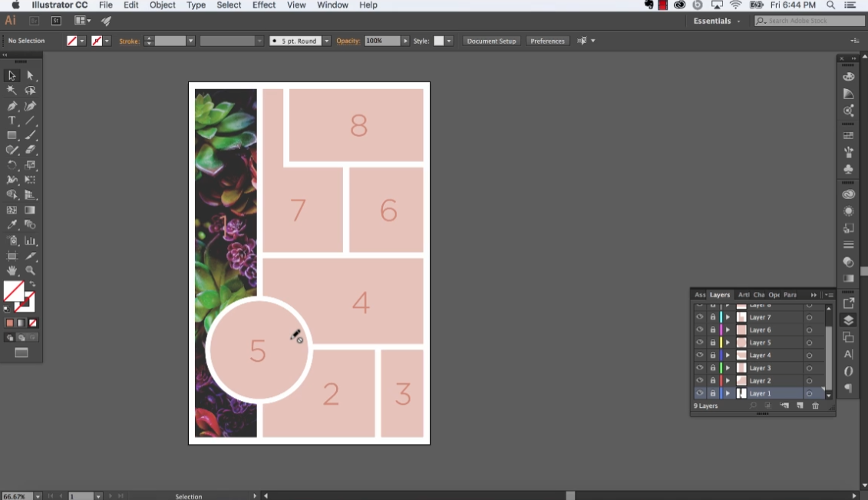
Task: Hide Layer 7 using its eye icon
Action: (x=700, y=317)
